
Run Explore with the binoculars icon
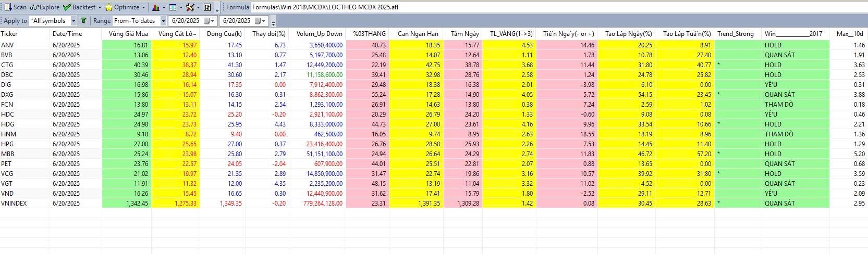[x=45, y=7]
